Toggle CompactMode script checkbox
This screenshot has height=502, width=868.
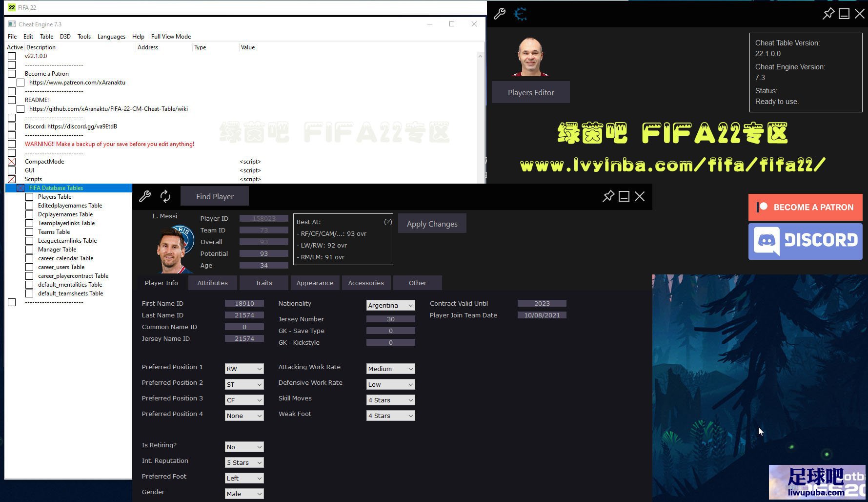coord(12,162)
